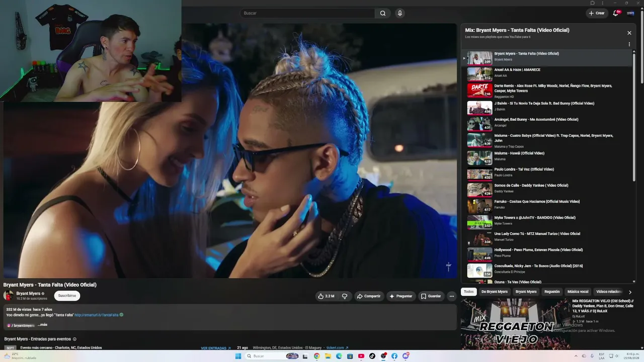Select the "Todos" filter chip

click(468, 292)
